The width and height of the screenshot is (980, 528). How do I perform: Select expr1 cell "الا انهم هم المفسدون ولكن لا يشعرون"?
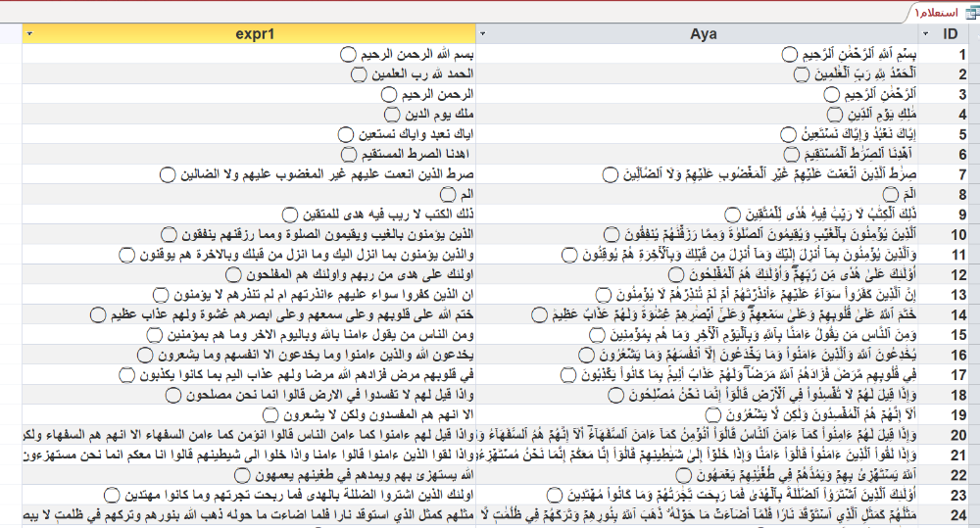click(249, 414)
